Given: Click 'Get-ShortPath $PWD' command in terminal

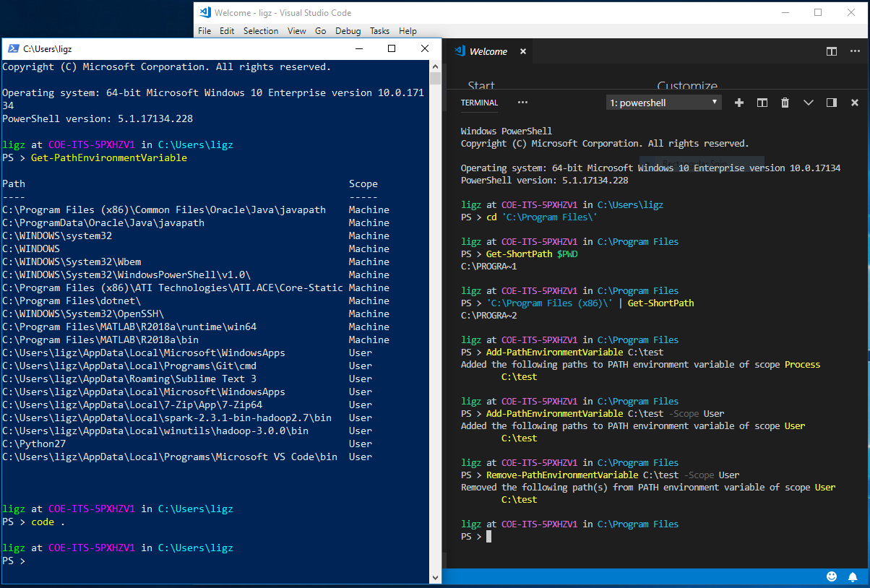Looking at the screenshot, I should [x=532, y=254].
